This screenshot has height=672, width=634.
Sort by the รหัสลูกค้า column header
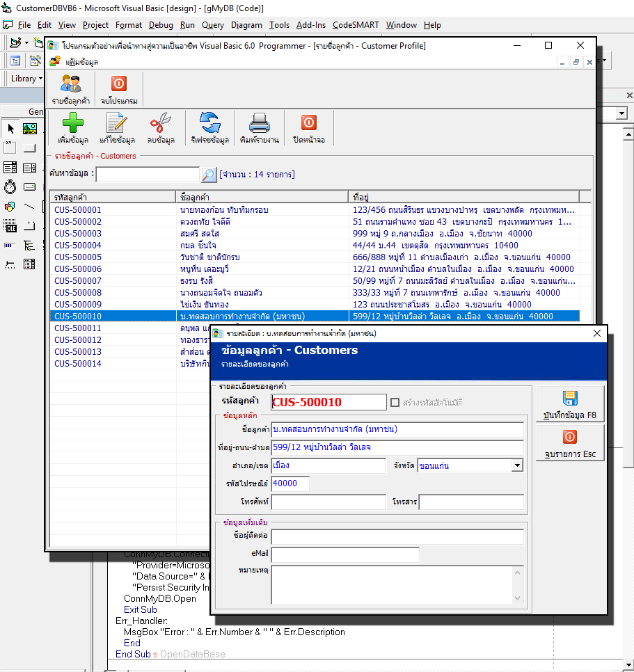point(113,197)
